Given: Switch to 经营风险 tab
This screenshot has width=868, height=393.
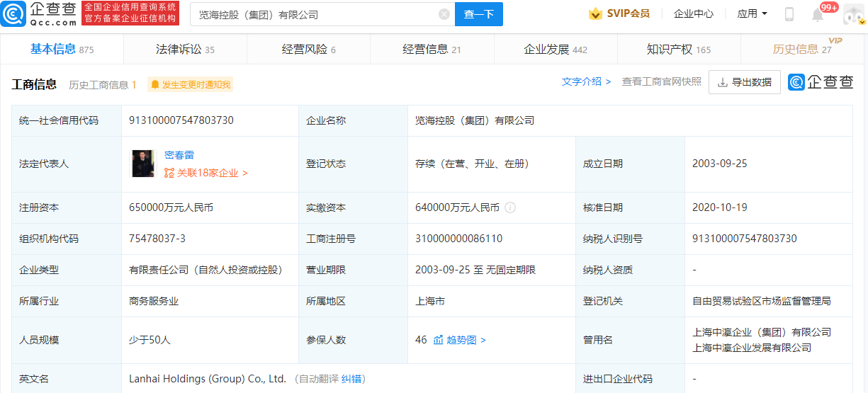Looking at the screenshot, I should pyautogui.click(x=308, y=49).
